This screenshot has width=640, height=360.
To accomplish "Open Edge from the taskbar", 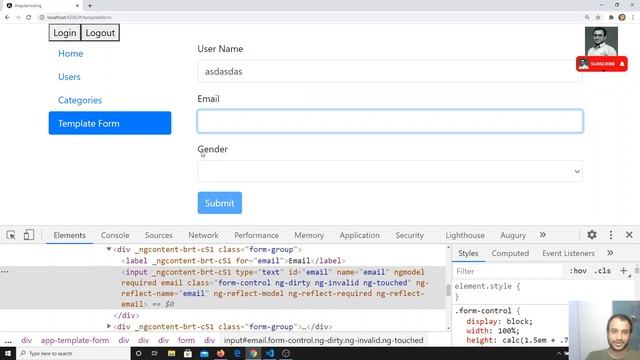I will 237,353.
